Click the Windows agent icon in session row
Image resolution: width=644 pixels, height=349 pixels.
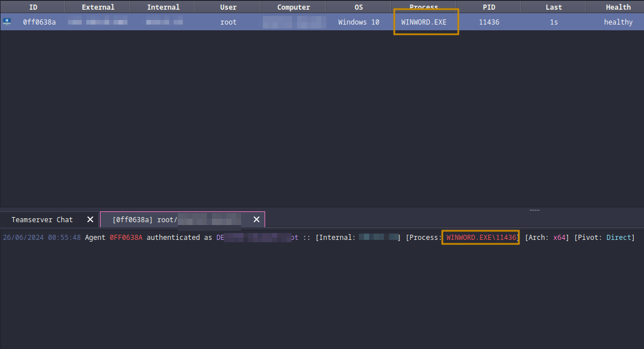click(7, 22)
